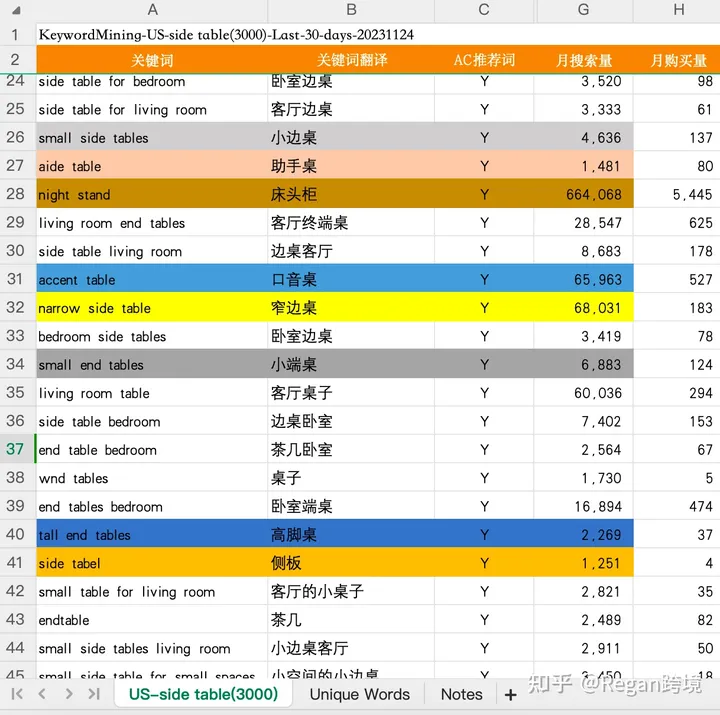Click the 'night stand' keyword cell
The width and height of the screenshot is (720, 715).
click(152, 195)
